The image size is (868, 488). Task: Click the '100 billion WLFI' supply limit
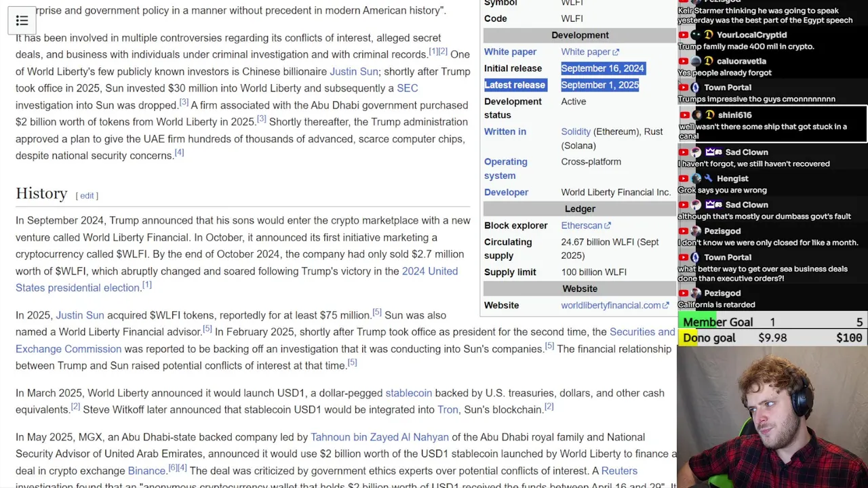click(594, 272)
